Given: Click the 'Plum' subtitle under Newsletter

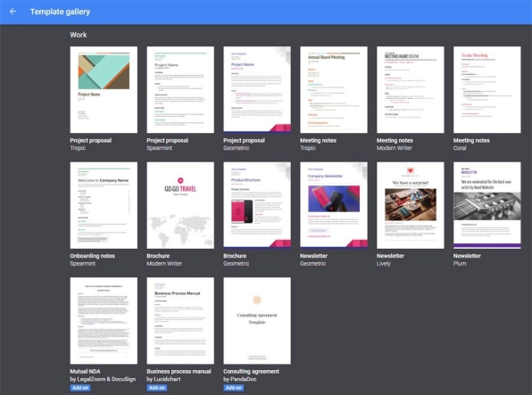Looking at the screenshot, I should point(460,264).
